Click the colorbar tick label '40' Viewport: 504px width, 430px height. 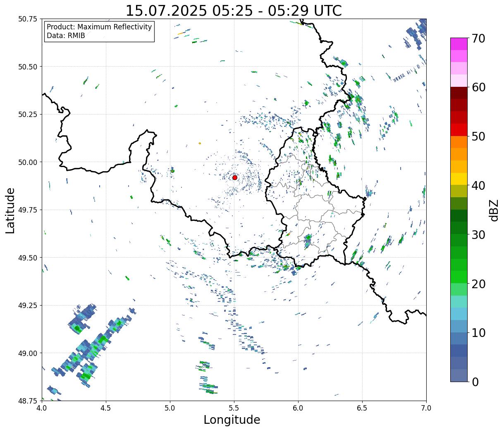[x=478, y=185]
